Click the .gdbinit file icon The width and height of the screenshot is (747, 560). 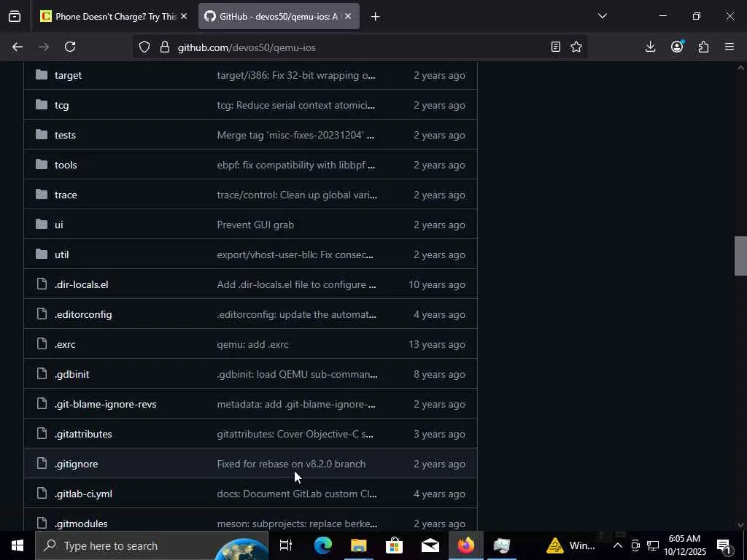(x=42, y=374)
